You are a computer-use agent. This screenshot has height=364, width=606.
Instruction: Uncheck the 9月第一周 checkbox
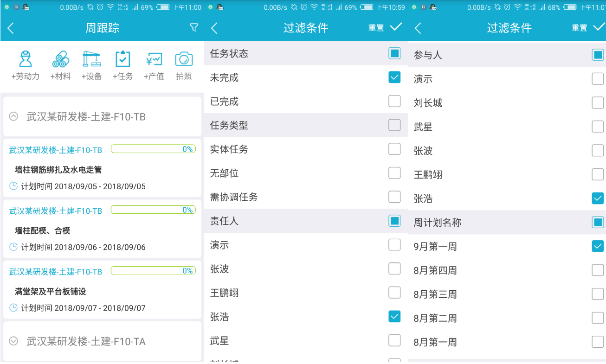click(x=598, y=246)
